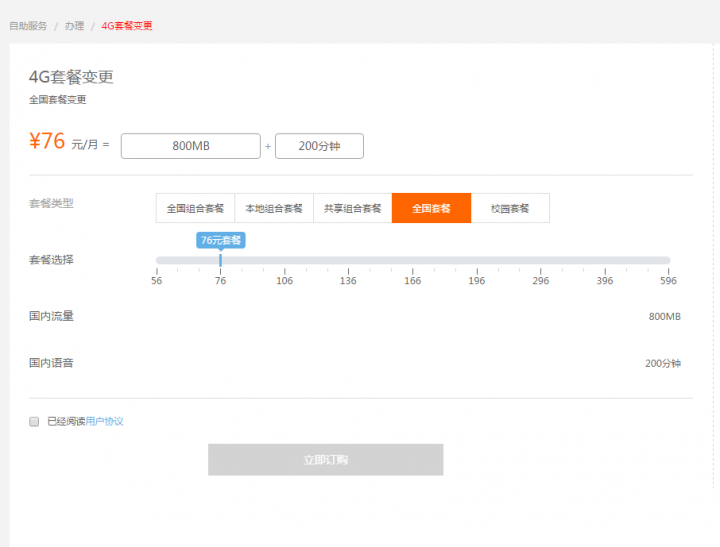Choose the 全国套餐 plan type
Viewport: 720px width, 547px height.
pyautogui.click(x=431, y=208)
